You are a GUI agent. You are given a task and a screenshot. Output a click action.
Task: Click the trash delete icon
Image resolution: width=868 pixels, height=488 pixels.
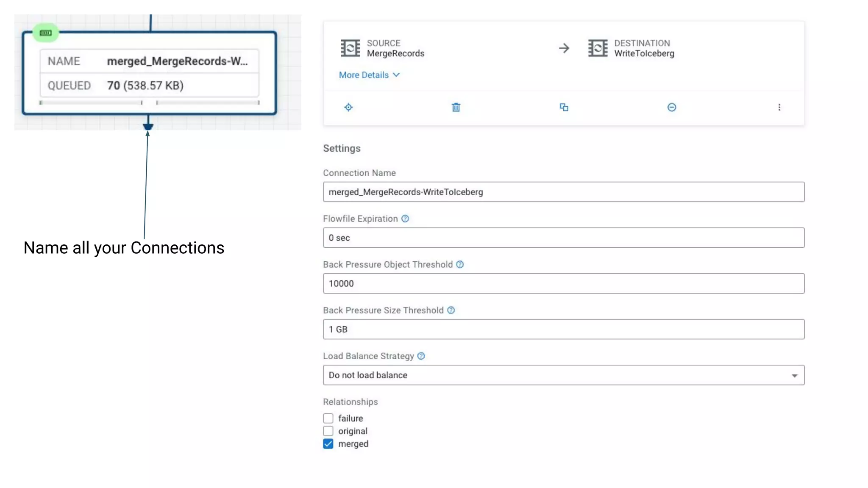(456, 107)
